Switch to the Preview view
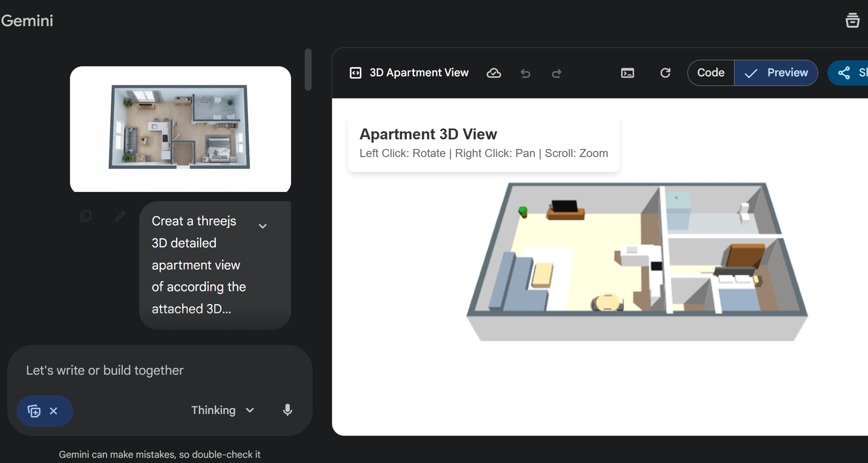 pyautogui.click(x=776, y=73)
